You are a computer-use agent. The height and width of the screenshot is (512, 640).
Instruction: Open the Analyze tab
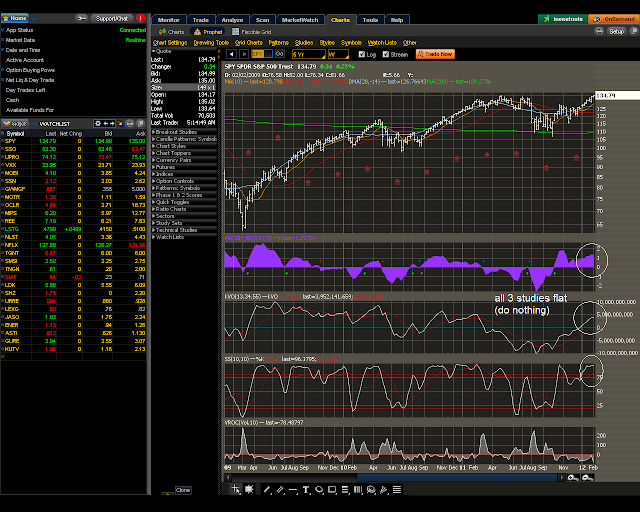232,20
